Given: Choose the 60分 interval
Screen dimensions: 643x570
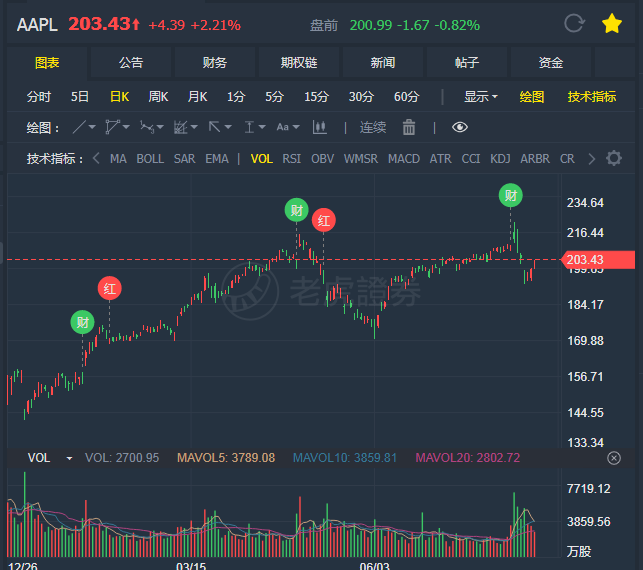Looking at the screenshot, I should coord(406,97).
